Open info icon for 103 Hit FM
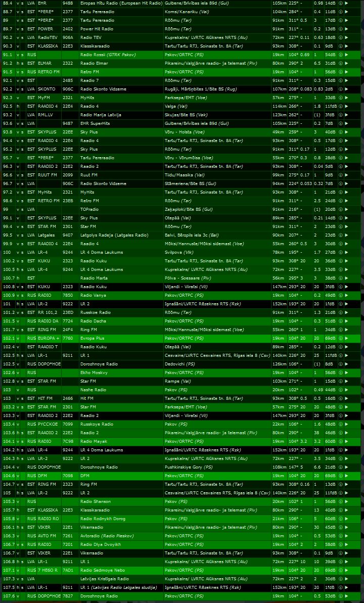The height and width of the screenshot is (603, 364). pyautogui.click(x=341, y=398)
